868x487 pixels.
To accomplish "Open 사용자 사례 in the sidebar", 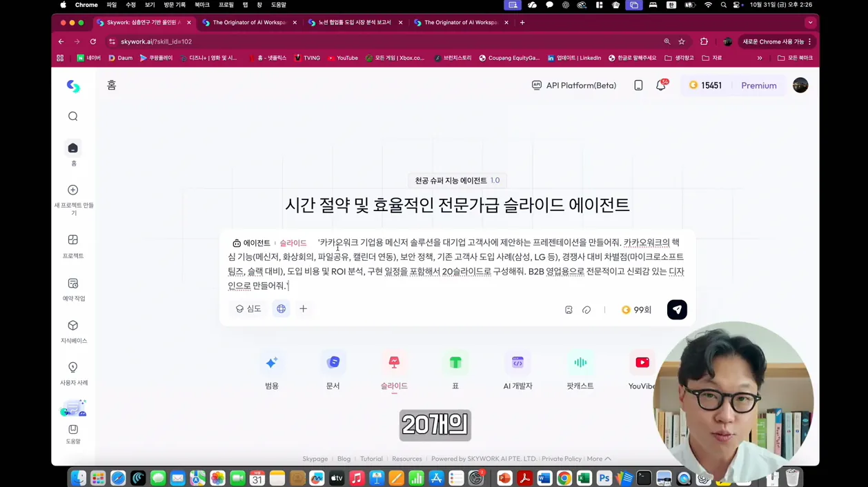I will coord(73,374).
